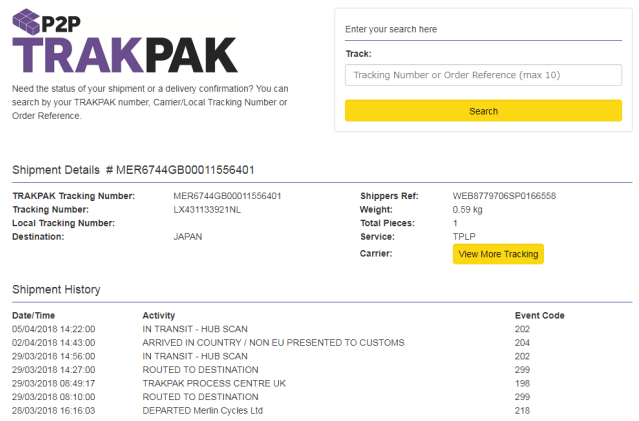
Task: Click the Track: field label
Action: tap(358, 54)
